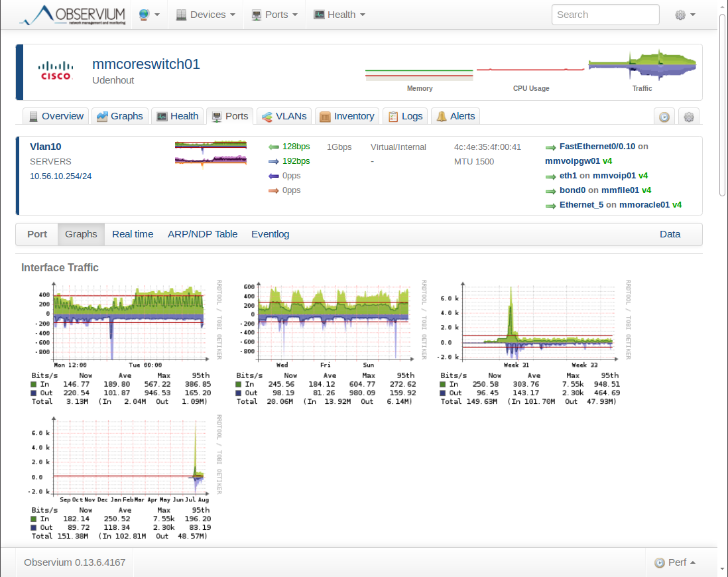The height and width of the screenshot is (577, 728).
Task: Open the Data tab
Action: 670,234
